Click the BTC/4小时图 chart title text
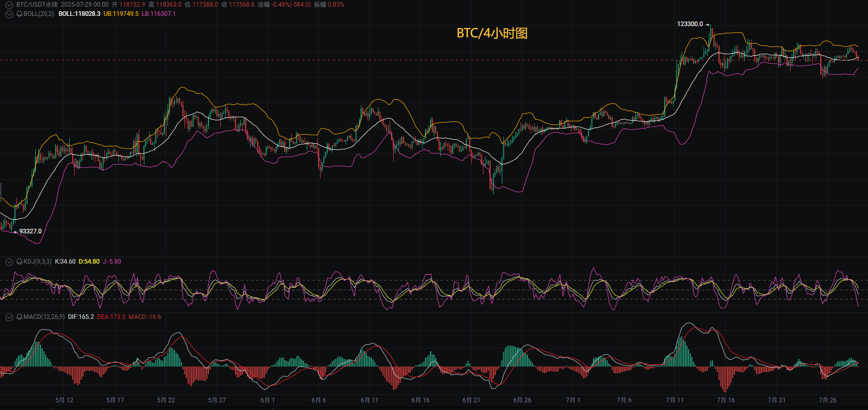868x410 pixels. click(492, 33)
